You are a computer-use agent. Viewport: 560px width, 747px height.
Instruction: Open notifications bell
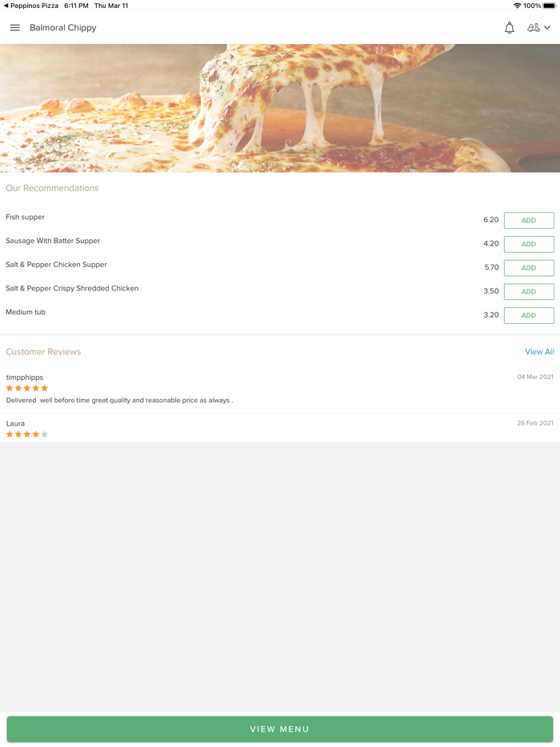[509, 28]
